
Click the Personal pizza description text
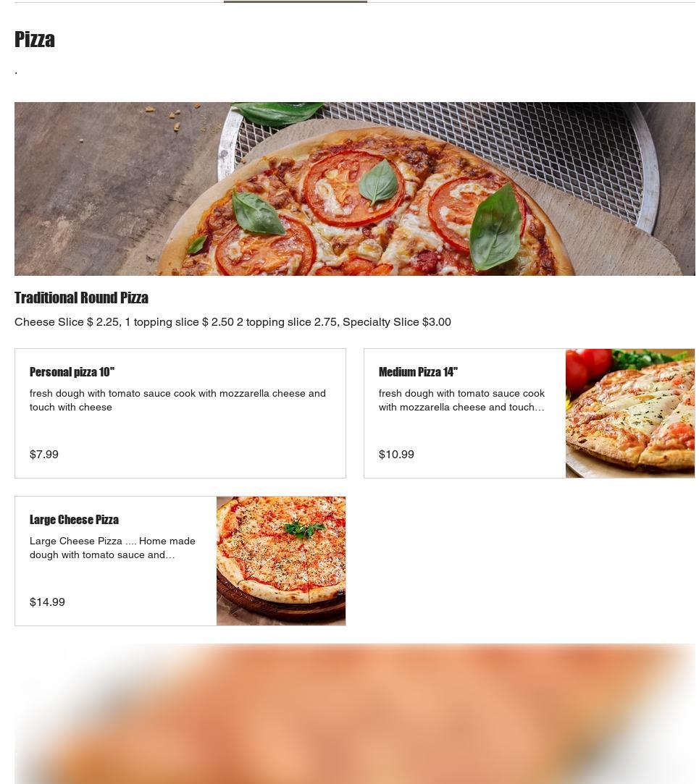[x=177, y=400]
